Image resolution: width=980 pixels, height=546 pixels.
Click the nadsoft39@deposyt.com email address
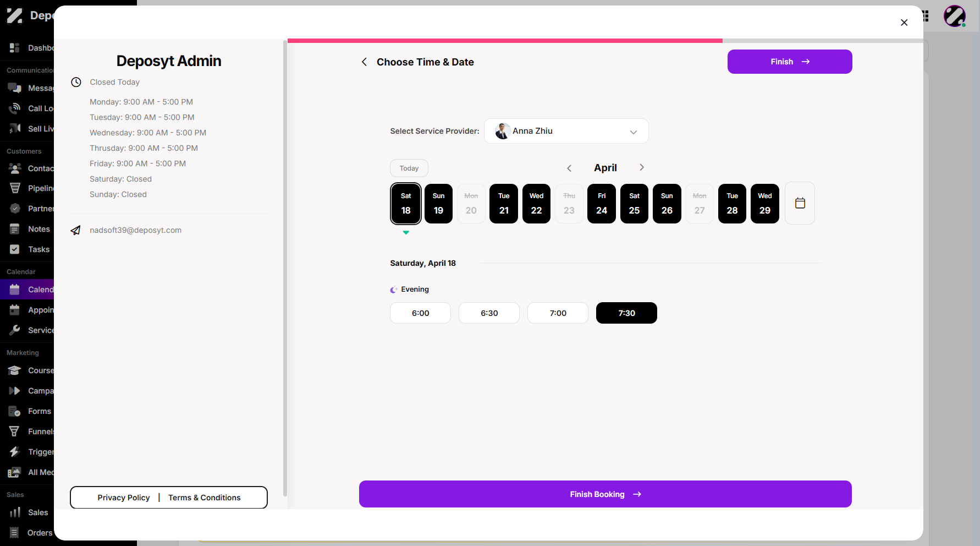(136, 230)
